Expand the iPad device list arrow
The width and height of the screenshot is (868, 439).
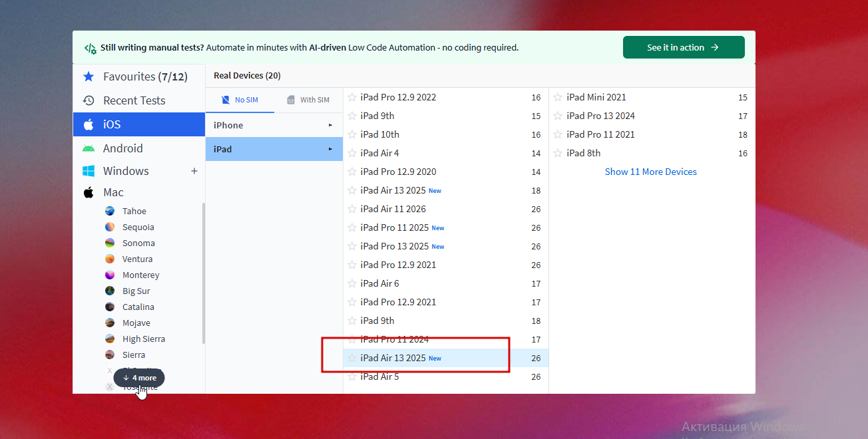330,149
